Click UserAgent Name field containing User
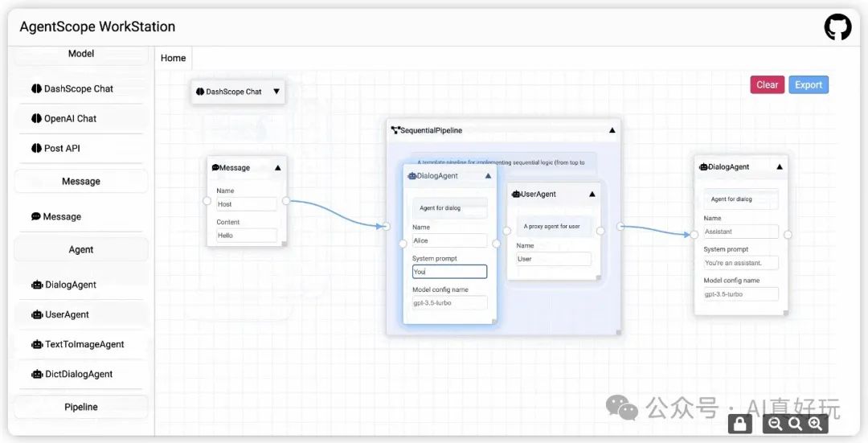Viewport: 868px width, 443px height. [x=554, y=259]
